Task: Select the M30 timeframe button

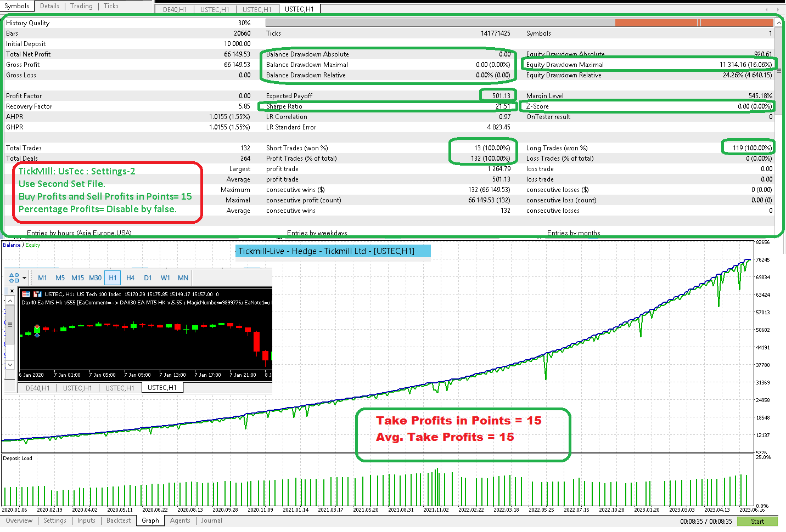Action: [96, 278]
